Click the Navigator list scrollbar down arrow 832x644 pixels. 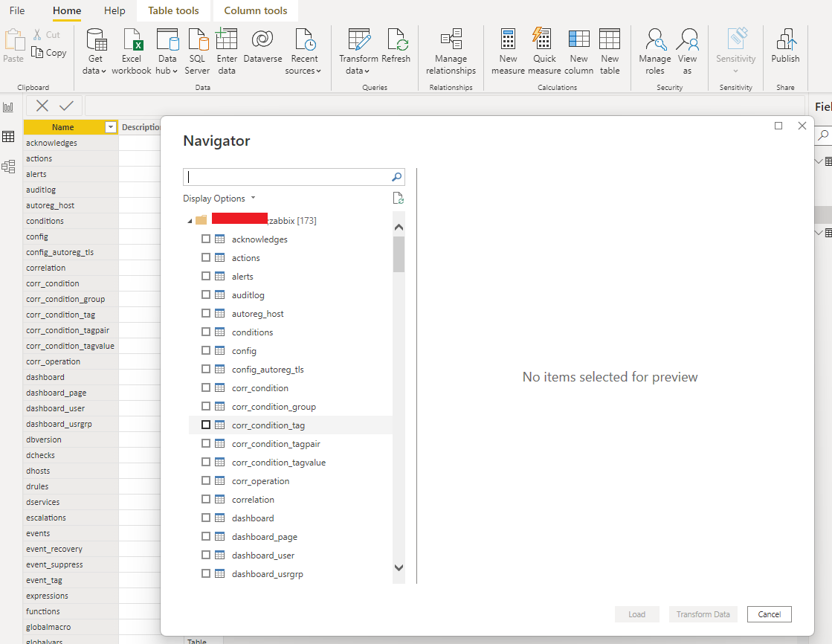pyautogui.click(x=399, y=567)
